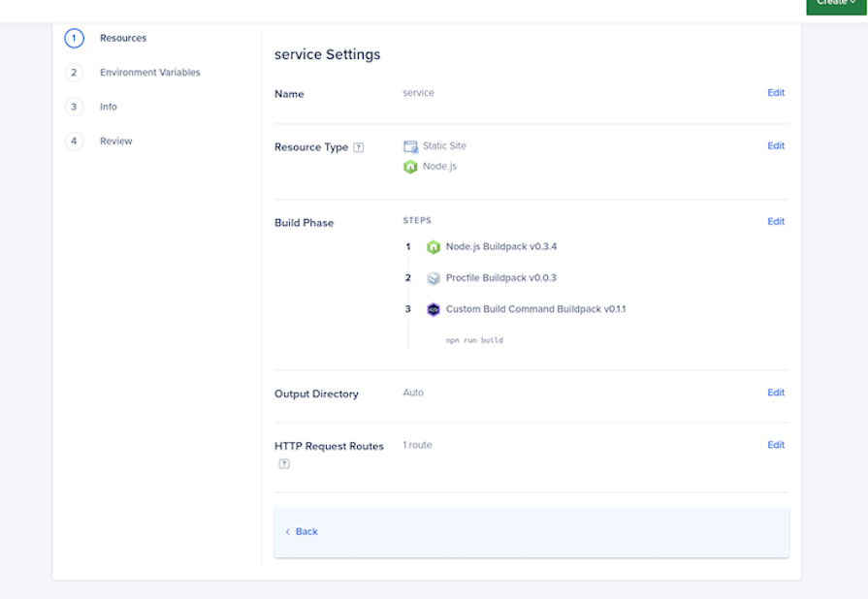Viewport: 868px width, 599px height.
Task: Edit the Build Phase steps
Action: click(776, 221)
